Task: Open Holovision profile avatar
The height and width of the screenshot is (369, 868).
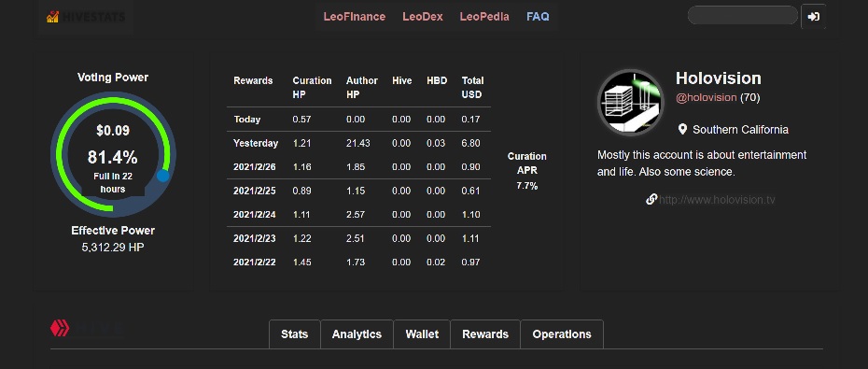Action: (631, 103)
